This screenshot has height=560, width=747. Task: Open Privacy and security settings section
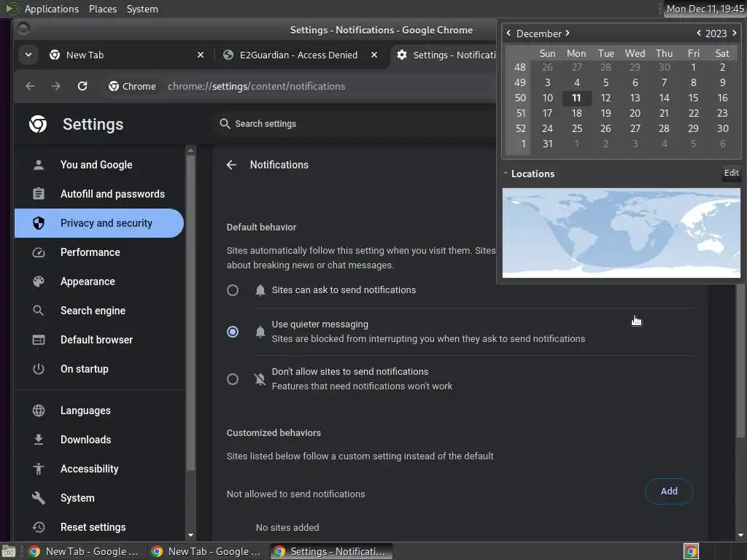[99, 223]
